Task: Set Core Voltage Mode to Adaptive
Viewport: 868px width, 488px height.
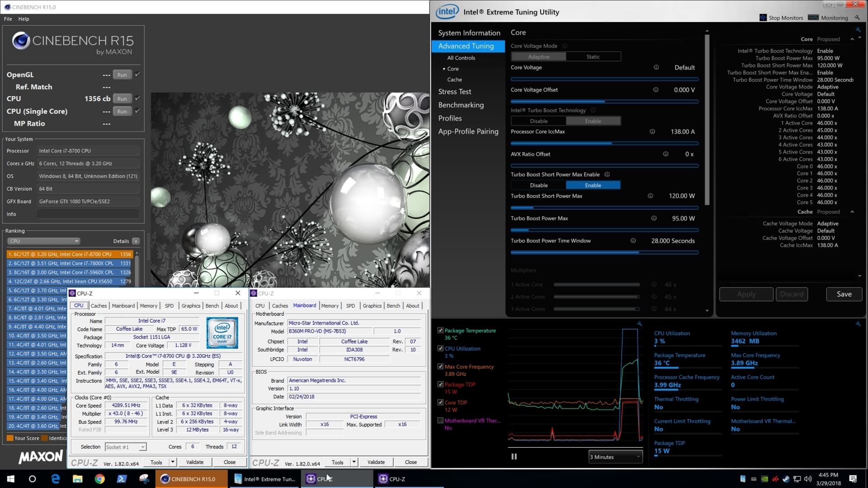Action: pyautogui.click(x=539, y=56)
